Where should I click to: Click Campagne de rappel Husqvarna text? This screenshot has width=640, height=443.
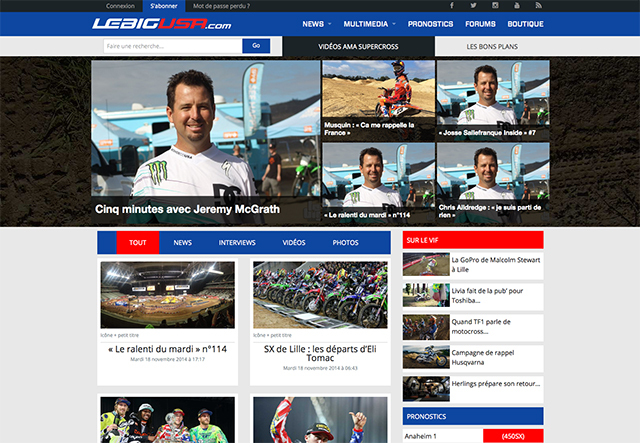483,358
